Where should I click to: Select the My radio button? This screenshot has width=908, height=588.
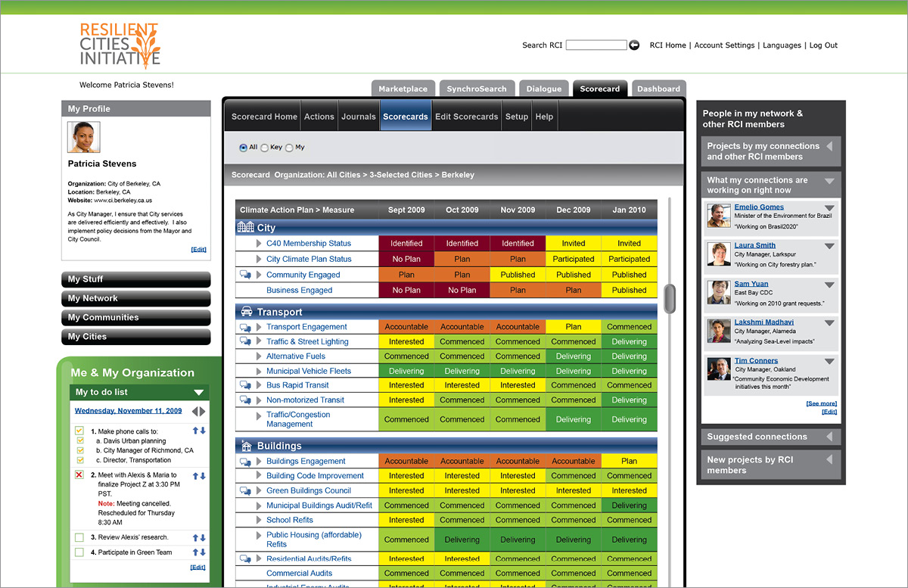289,148
